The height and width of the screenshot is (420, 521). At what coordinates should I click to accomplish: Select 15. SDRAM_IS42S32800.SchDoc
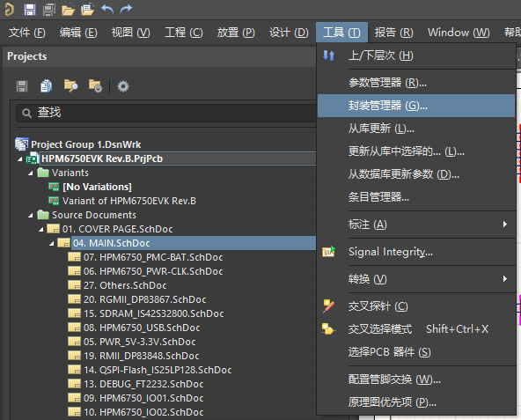coord(153,313)
